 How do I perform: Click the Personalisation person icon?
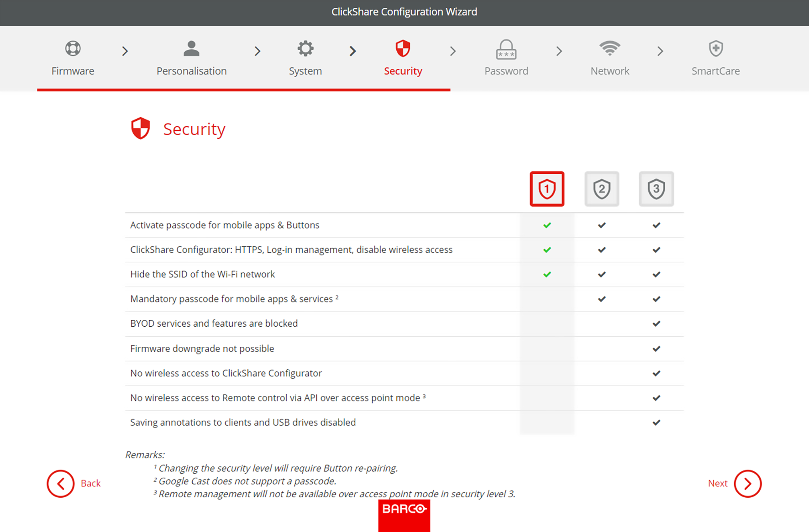point(191,48)
